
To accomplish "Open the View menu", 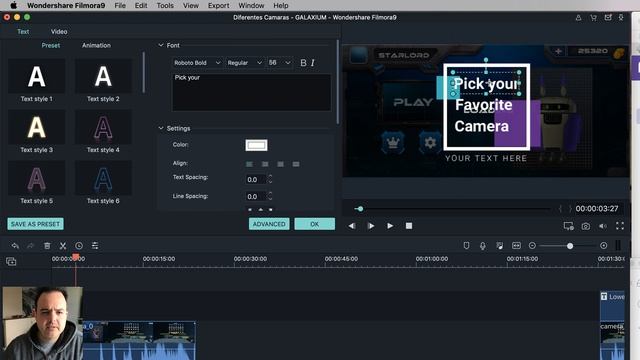I will click(191, 5).
